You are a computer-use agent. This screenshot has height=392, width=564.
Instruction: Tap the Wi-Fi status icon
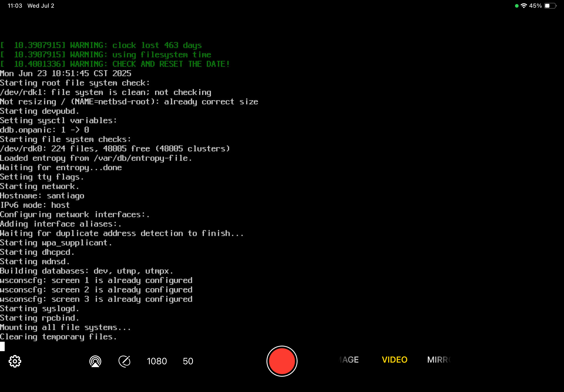pos(524,6)
